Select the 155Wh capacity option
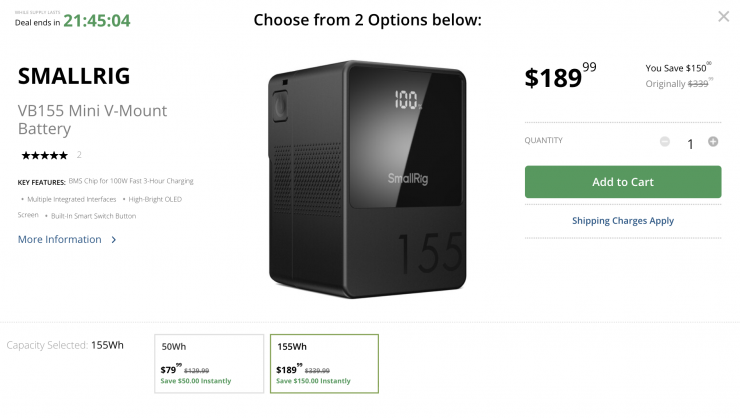 point(324,364)
